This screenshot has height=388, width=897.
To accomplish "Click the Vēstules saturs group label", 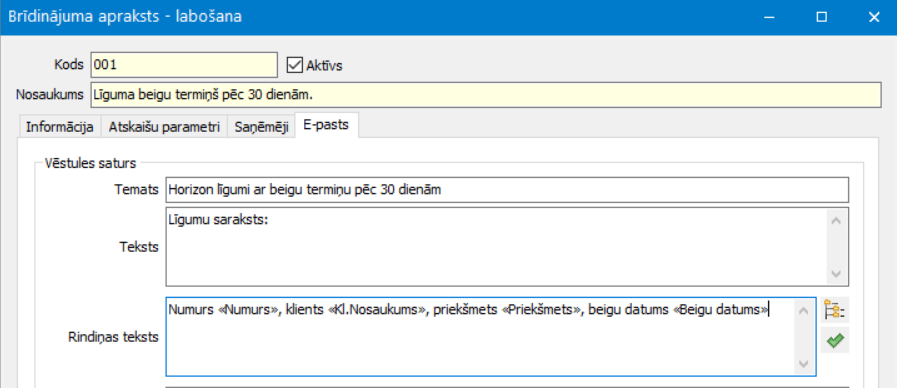I will pyautogui.click(x=90, y=163).
